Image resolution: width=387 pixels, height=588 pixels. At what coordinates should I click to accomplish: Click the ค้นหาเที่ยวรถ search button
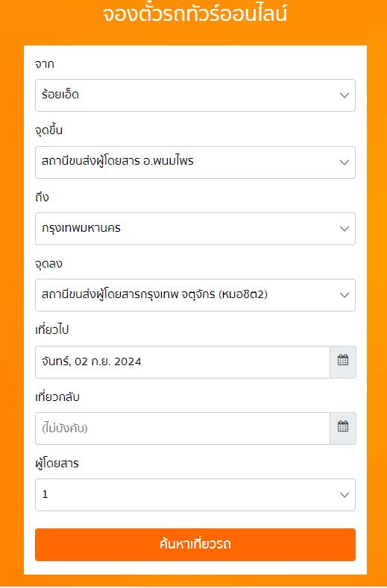tap(195, 545)
